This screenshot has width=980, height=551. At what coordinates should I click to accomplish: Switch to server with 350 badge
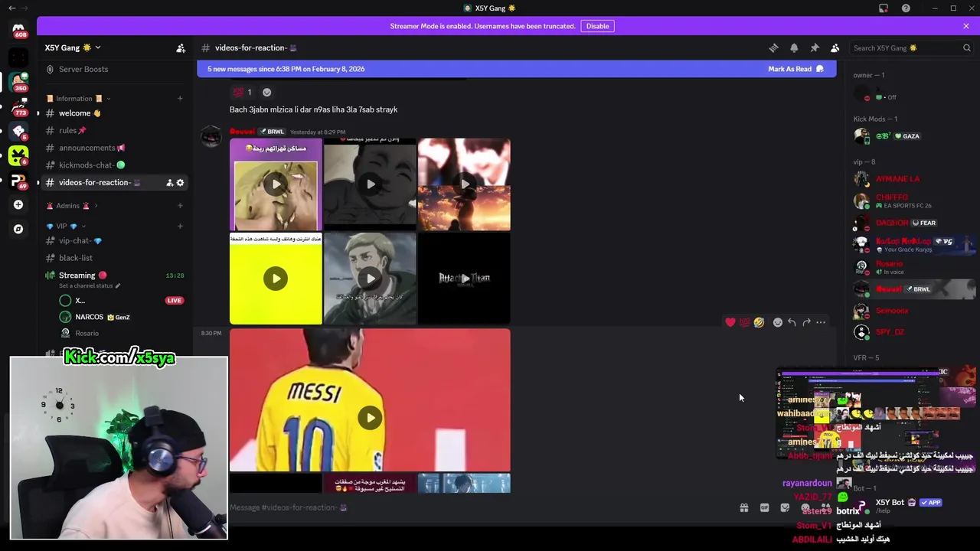coord(18,81)
